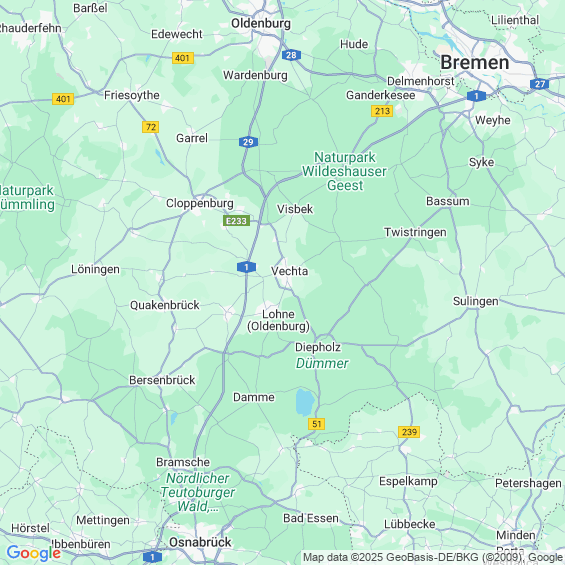Click the A1 shield west of Vechta

(x=246, y=267)
